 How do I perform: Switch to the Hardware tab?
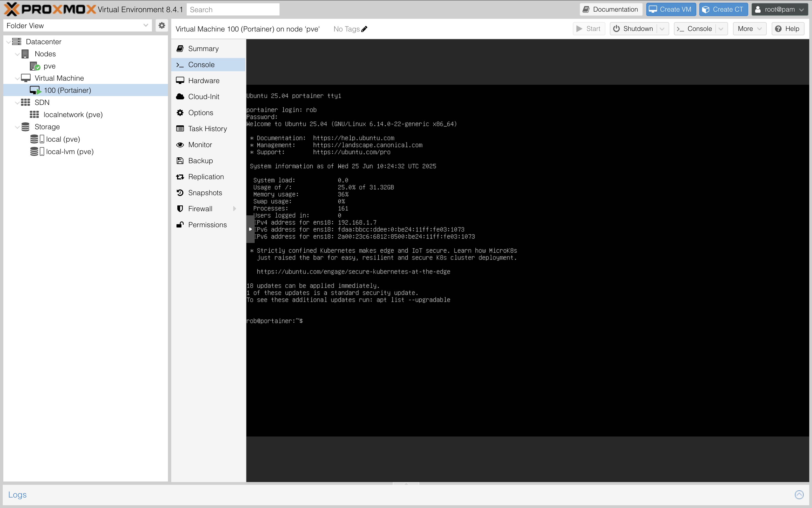pos(203,81)
